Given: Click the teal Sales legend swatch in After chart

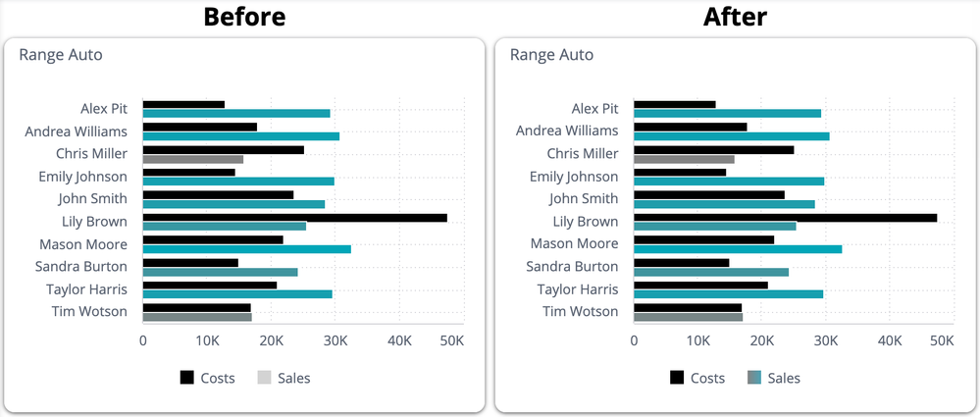Looking at the screenshot, I should tap(754, 378).
